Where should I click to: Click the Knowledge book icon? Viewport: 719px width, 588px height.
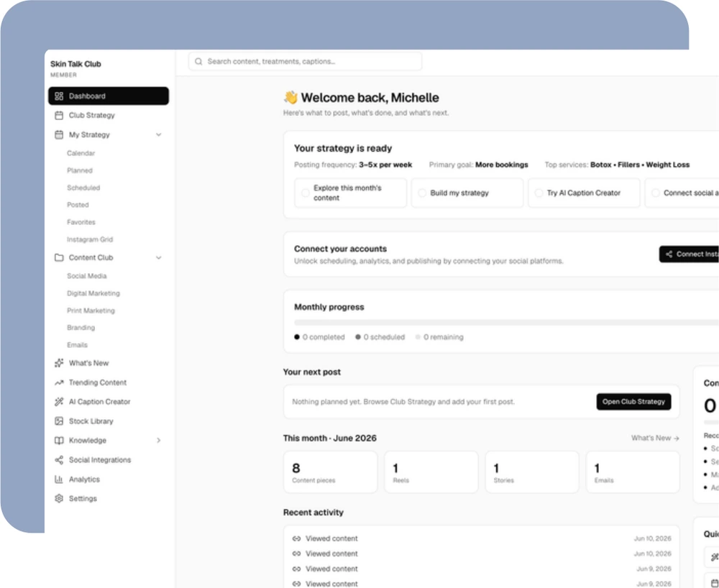click(x=59, y=441)
